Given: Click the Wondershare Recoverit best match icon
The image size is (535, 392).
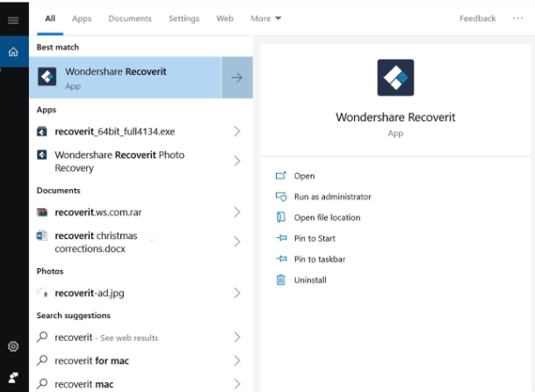Looking at the screenshot, I should (x=47, y=76).
